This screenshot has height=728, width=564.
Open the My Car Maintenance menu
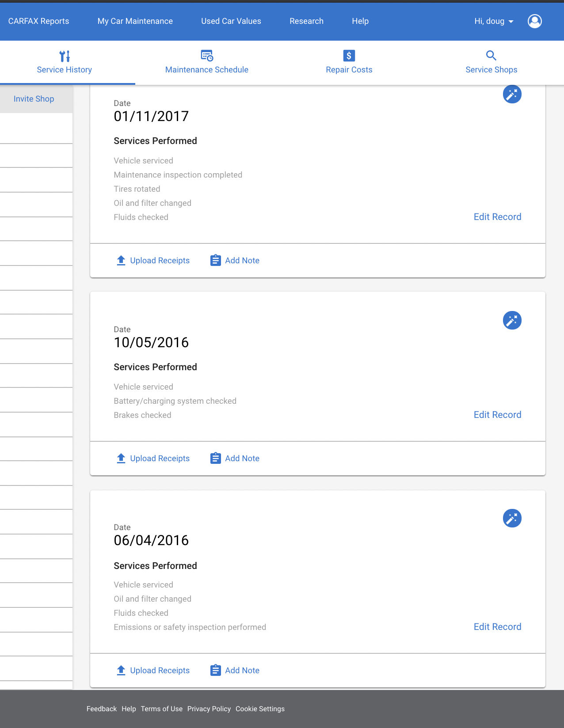[135, 21]
